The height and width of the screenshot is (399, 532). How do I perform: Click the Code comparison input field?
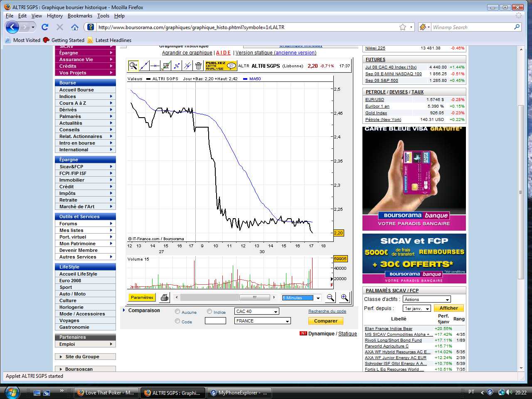[x=215, y=321]
